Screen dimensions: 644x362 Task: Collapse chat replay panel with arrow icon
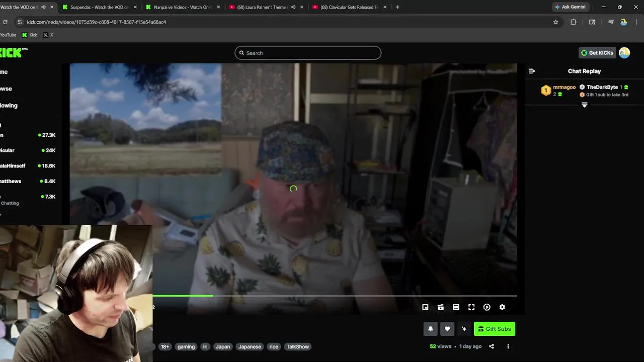[x=532, y=71]
